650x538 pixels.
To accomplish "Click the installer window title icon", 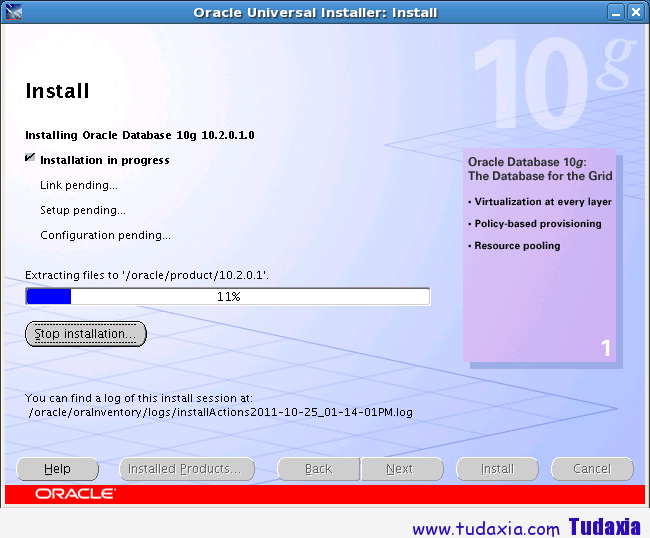I will point(14,12).
